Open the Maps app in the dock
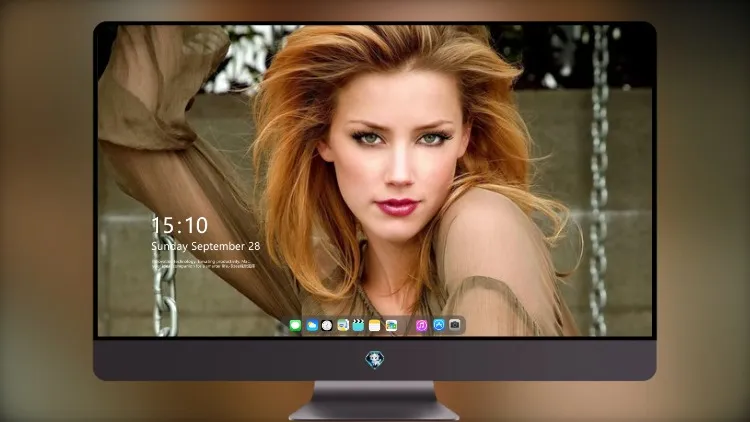Viewport: 750px width, 422px height. point(343,326)
